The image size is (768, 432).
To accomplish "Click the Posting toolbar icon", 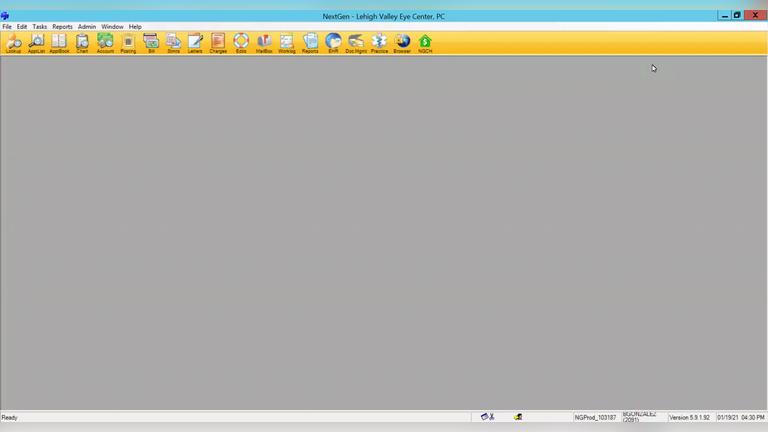I will pos(128,42).
